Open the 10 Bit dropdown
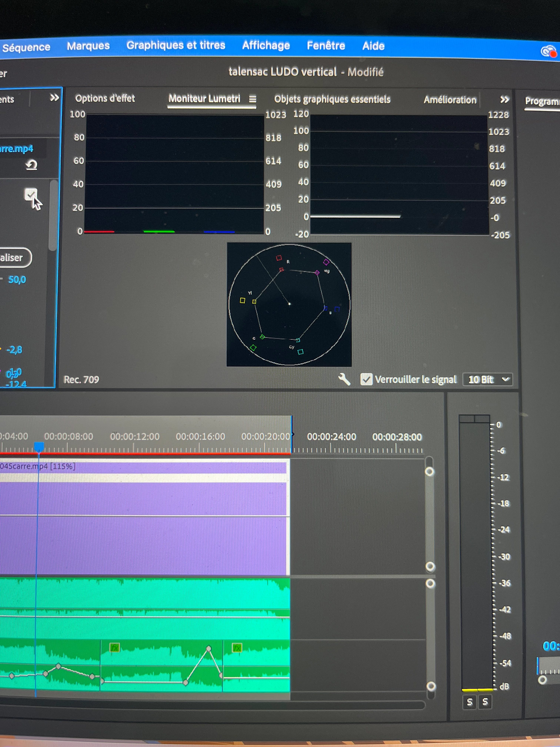 click(x=488, y=380)
